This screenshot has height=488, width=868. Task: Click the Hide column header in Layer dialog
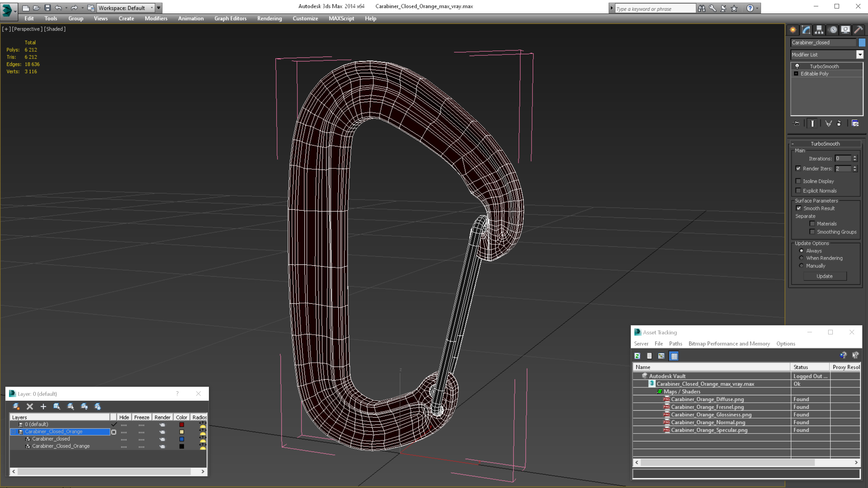(x=124, y=417)
